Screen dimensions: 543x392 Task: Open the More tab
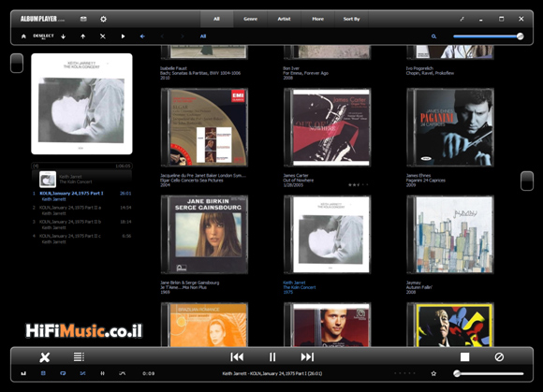pyautogui.click(x=317, y=19)
